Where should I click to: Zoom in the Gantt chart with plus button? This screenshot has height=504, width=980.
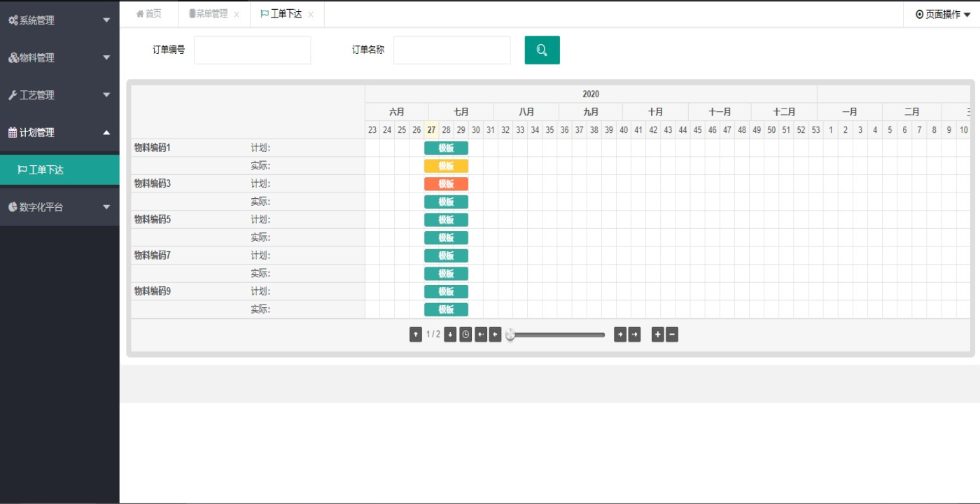657,335
